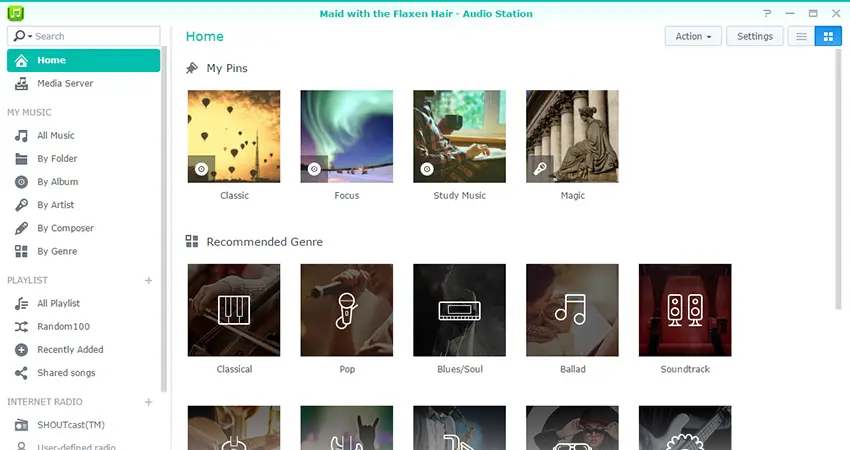Switch to list view
Viewport: 850px width, 450px height.
801,36
